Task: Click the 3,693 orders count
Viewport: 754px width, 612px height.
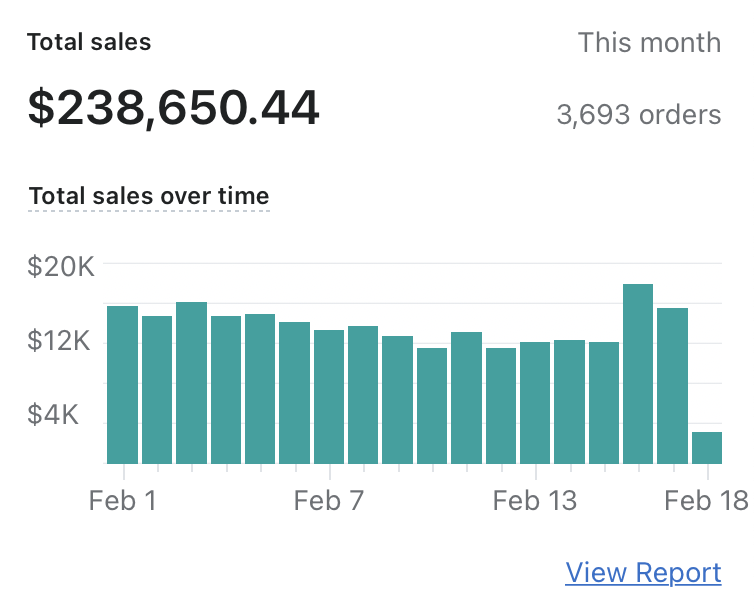Action: tap(638, 115)
